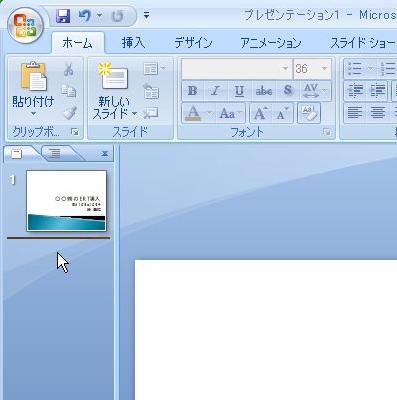Open AV character spacing menu

[315, 91]
